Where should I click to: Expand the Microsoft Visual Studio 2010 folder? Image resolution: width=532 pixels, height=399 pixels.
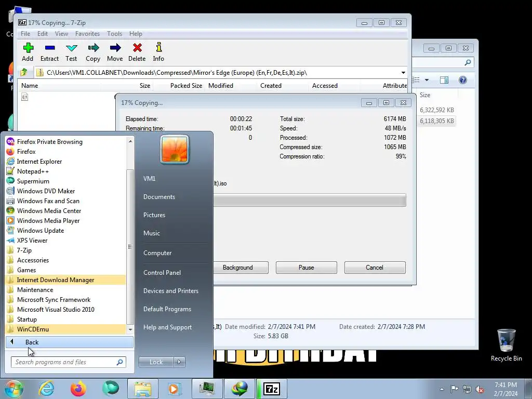click(x=56, y=309)
